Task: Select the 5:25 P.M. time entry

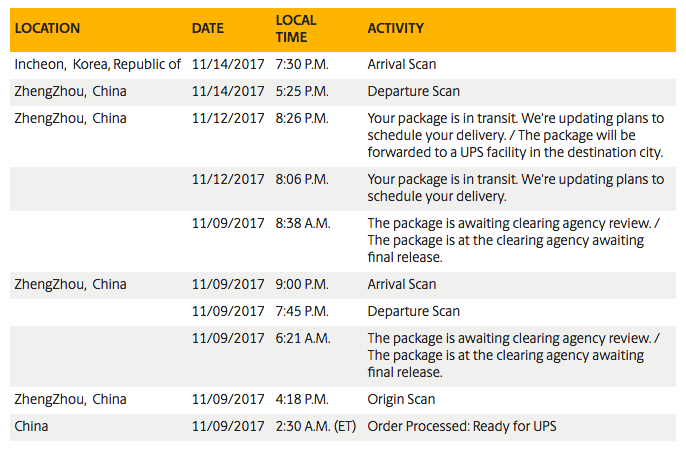Action: coord(302,91)
